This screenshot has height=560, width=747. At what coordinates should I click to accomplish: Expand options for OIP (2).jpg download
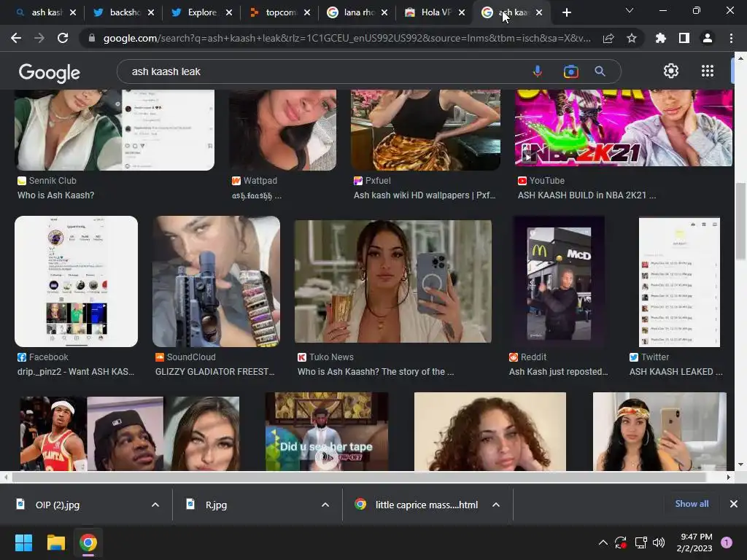155,505
